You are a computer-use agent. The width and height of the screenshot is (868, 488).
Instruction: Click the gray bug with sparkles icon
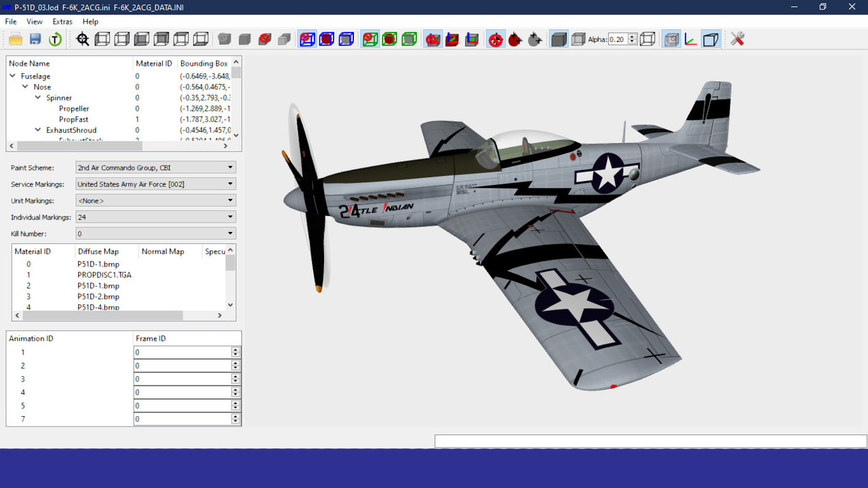tap(535, 39)
